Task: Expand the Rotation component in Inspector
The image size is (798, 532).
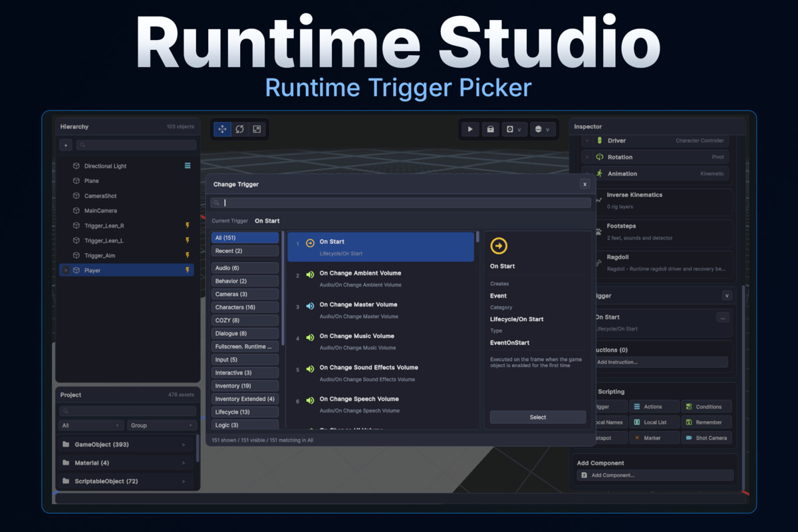Action: pyautogui.click(x=587, y=157)
